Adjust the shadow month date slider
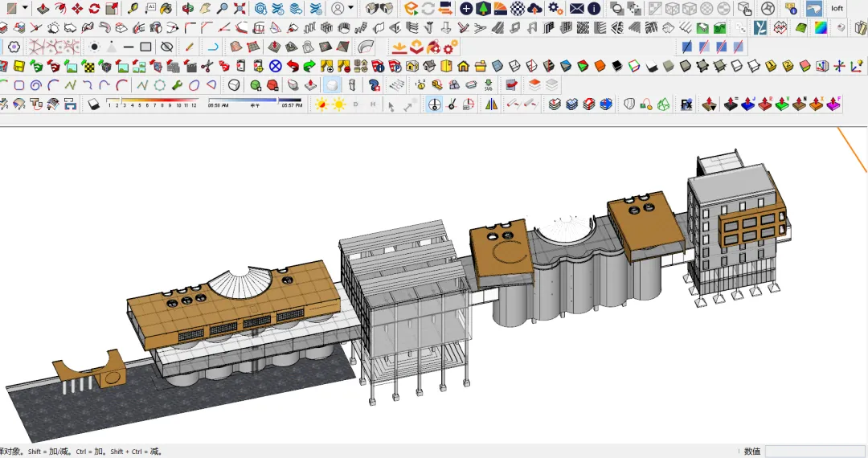The image size is (868, 458). click(x=151, y=104)
